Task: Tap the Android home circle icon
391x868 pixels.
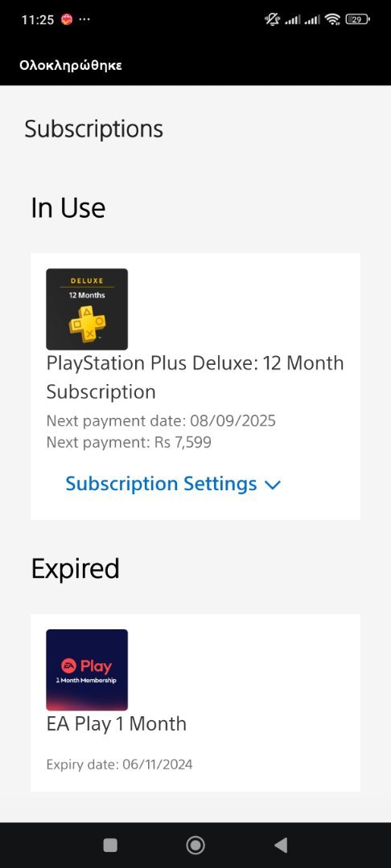Action: (195, 845)
